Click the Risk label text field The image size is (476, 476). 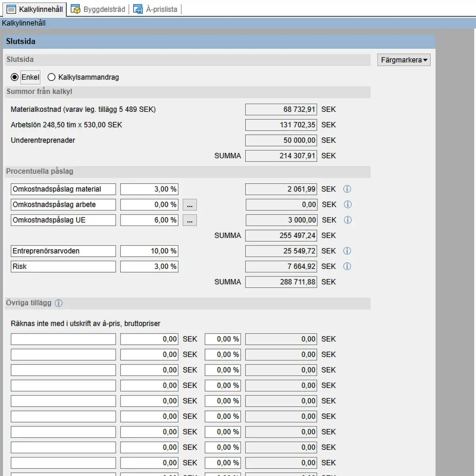click(63, 267)
